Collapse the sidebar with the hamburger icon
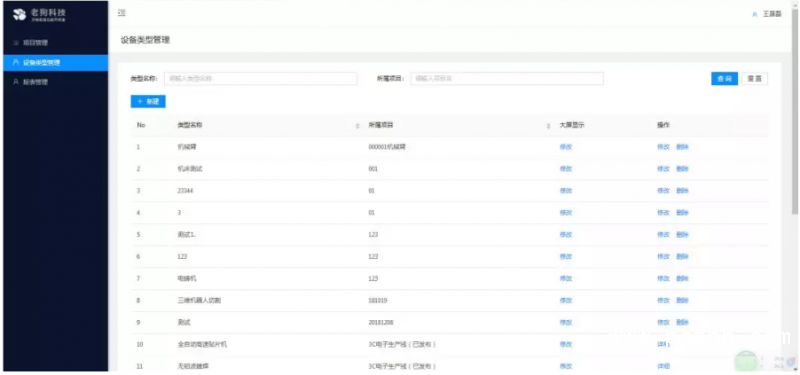 (x=121, y=13)
